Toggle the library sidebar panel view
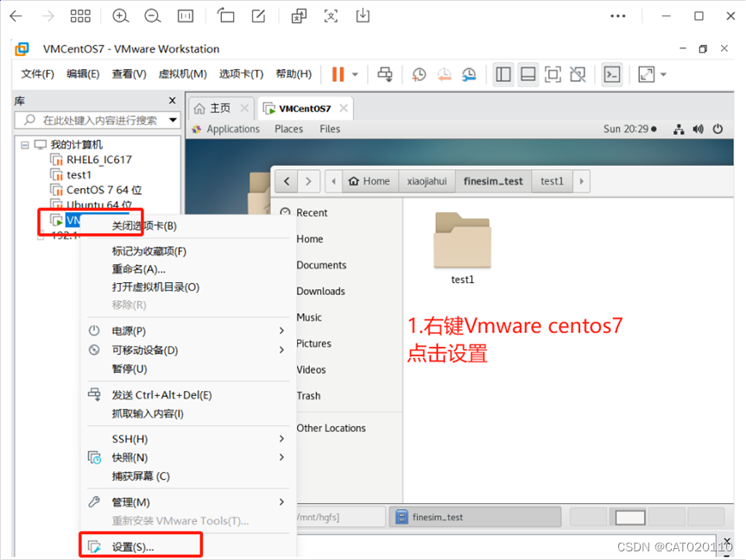Screen dimensions: 746x560 [x=503, y=75]
